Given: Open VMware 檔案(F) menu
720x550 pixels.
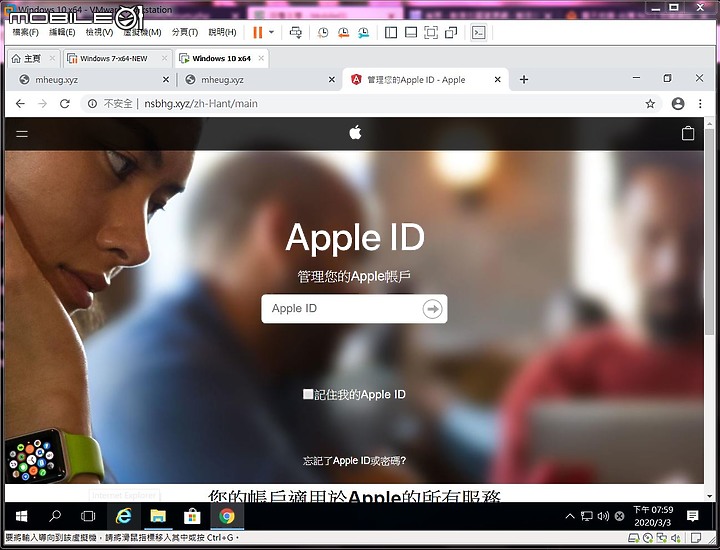Looking at the screenshot, I should [x=25, y=32].
